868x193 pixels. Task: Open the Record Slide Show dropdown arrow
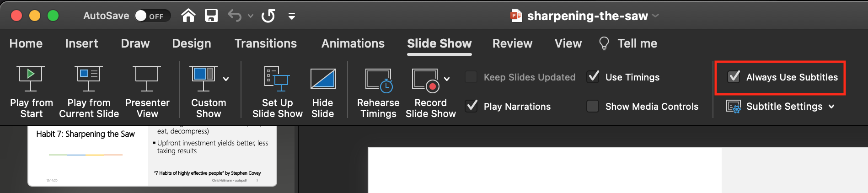coord(447,79)
